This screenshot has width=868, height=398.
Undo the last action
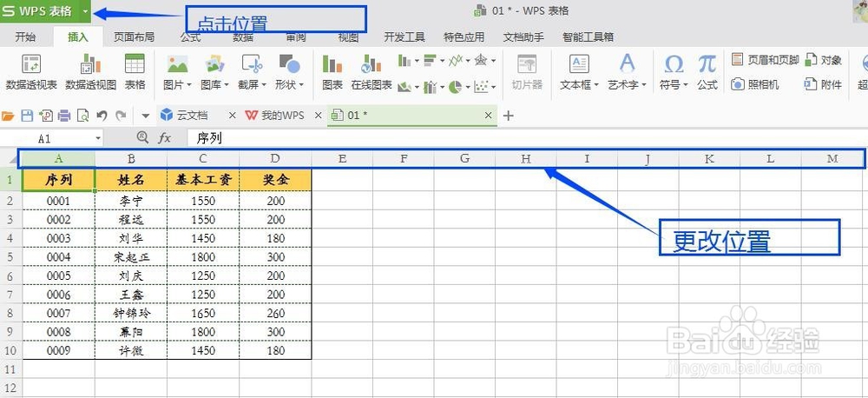[x=102, y=116]
